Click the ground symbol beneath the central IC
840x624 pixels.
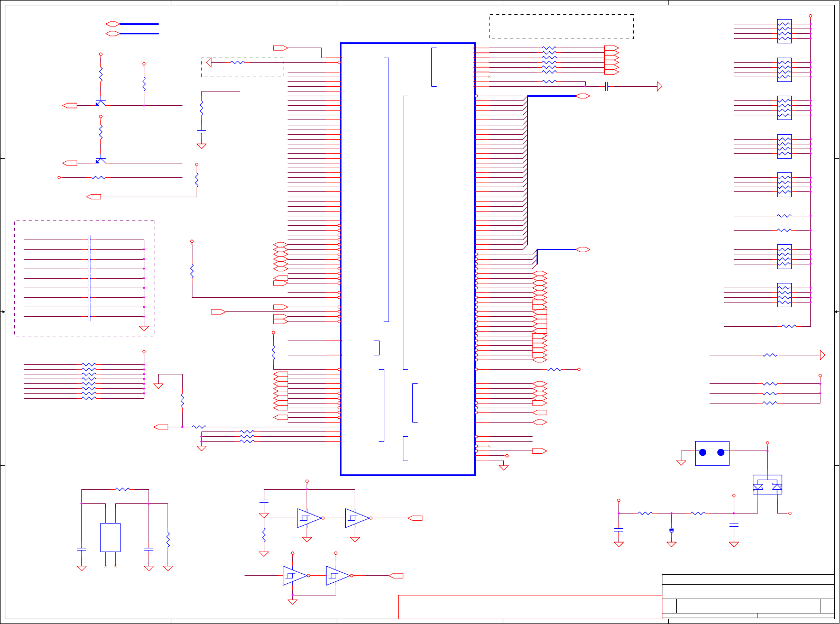coord(504,467)
